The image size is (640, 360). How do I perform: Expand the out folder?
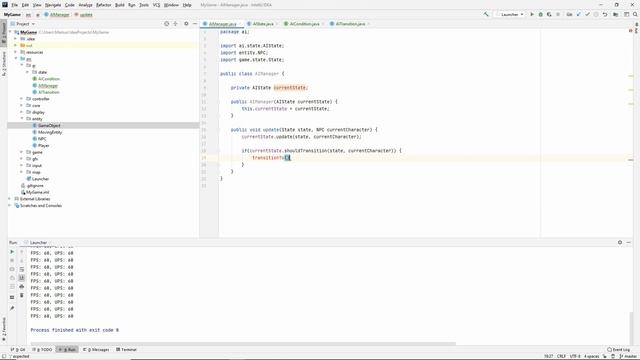pos(16,45)
